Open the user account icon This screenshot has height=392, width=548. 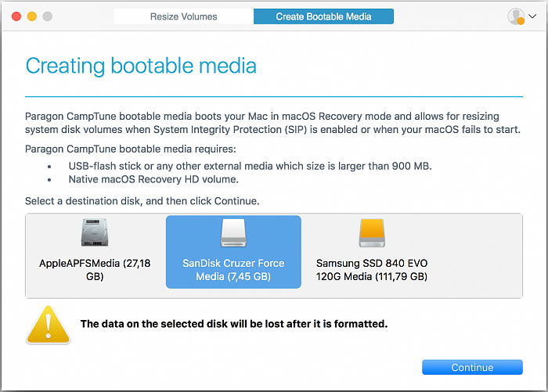pyautogui.click(x=515, y=16)
